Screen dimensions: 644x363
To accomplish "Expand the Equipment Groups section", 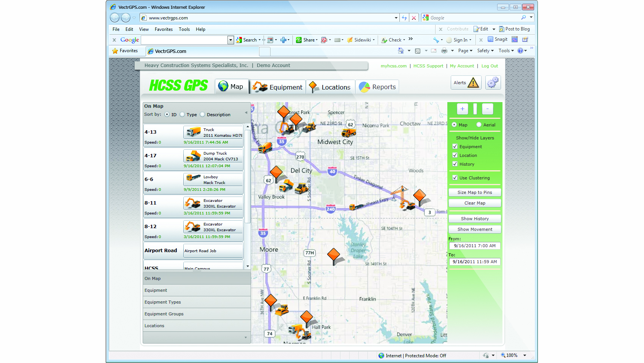I will click(197, 314).
